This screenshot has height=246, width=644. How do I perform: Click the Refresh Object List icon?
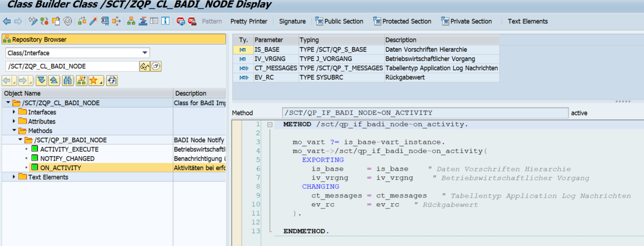pos(112,81)
